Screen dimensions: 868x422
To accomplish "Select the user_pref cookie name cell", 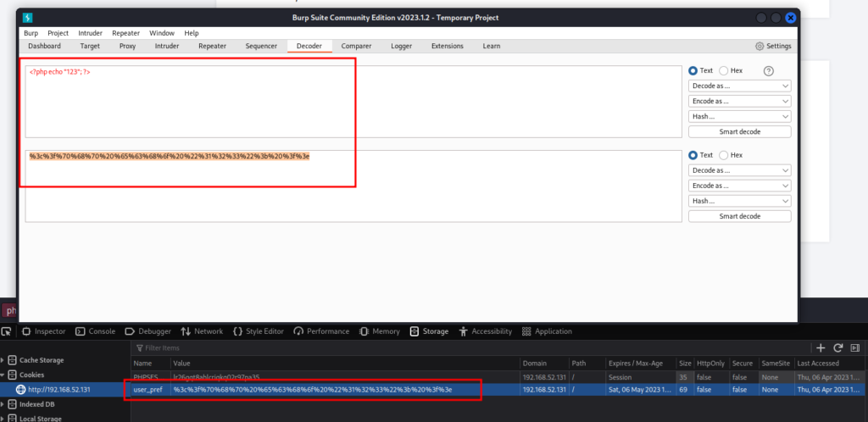I will pyautogui.click(x=150, y=389).
